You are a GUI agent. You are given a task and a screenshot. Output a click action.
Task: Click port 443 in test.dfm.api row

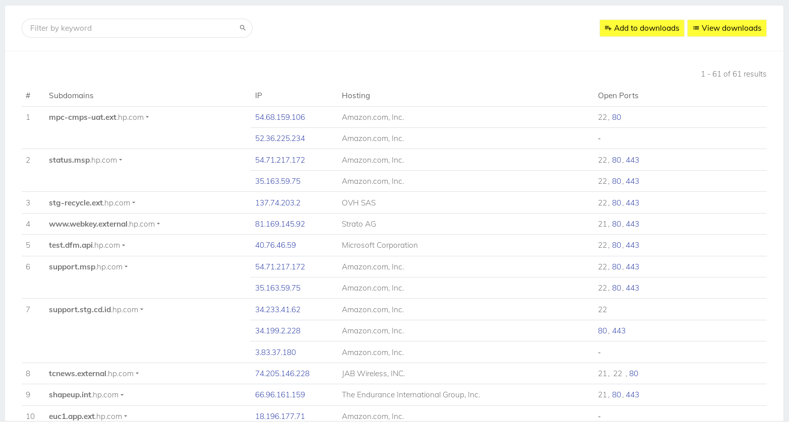click(633, 245)
